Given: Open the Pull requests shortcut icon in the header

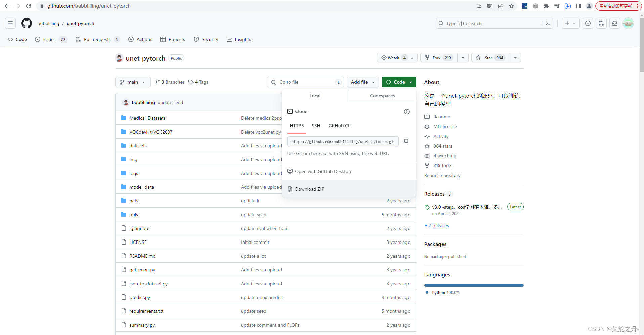Looking at the screenshot, I should click(601, 23).
